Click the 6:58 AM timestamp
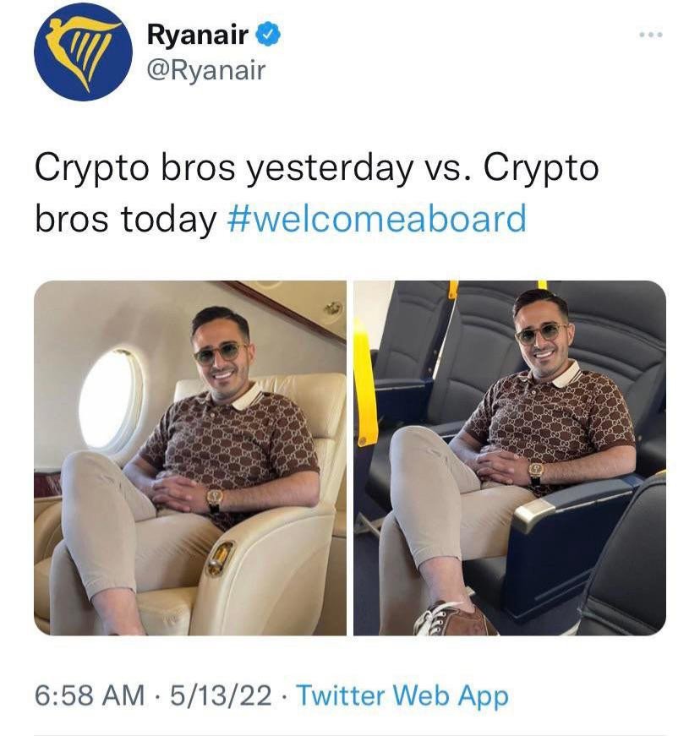Screen dimensions: 700x736 [x=90, y=695]
